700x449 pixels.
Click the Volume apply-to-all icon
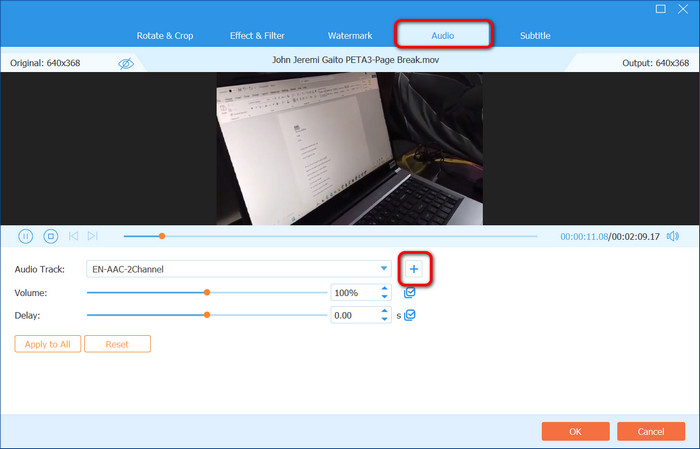point(410,293)
